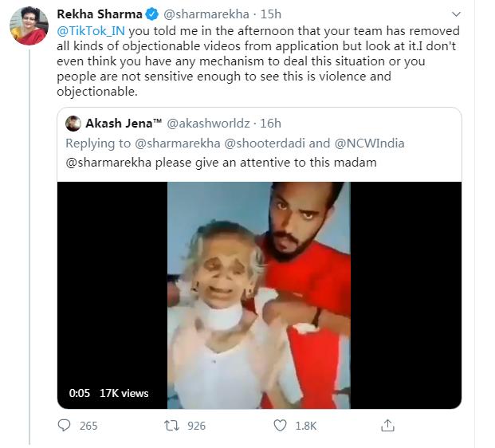The image size is (495, 448).
Task: Open the @TikTok_IN mention link
Action: 88,31
